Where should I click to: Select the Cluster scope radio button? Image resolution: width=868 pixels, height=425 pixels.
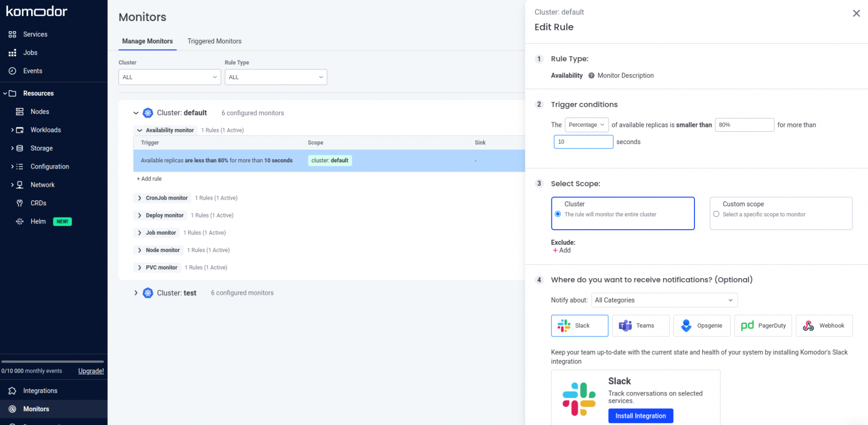pyautogui.click(x=558, y=214)
